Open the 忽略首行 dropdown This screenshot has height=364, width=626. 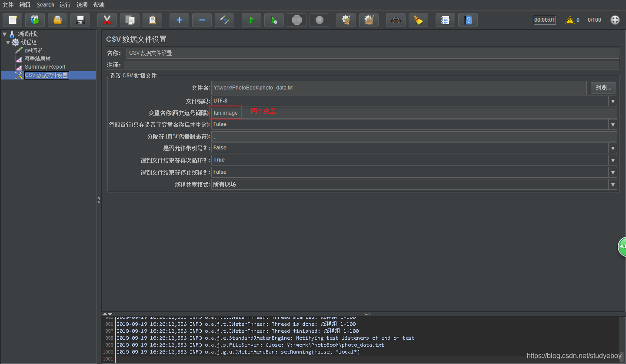pyautogui.click(x=613, y=125)
